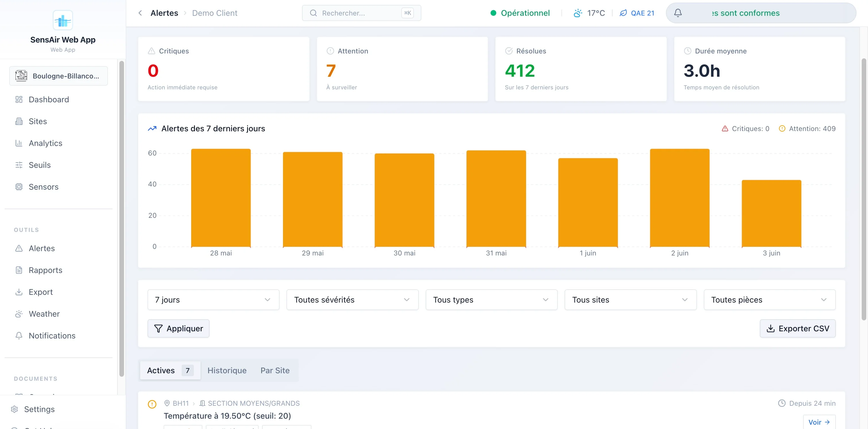Click the Résolues checkmark icon
Image resolution: width=868 pixels, height=429 pixels.
point(509,51)
